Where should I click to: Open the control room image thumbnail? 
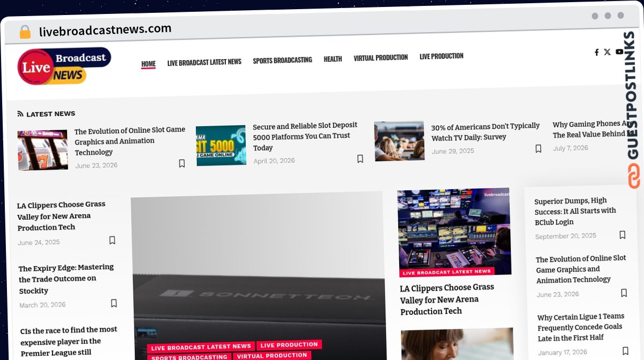pos(454,231)
